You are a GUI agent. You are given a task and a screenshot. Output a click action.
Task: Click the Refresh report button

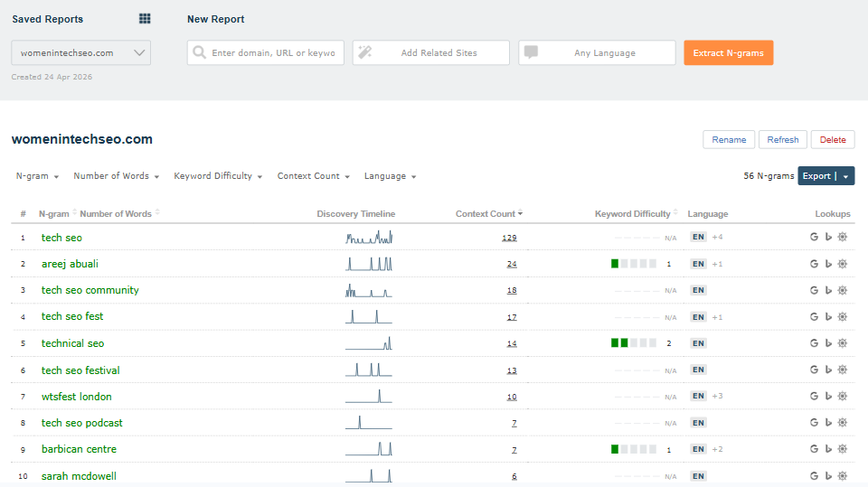[x=783, y=139]
